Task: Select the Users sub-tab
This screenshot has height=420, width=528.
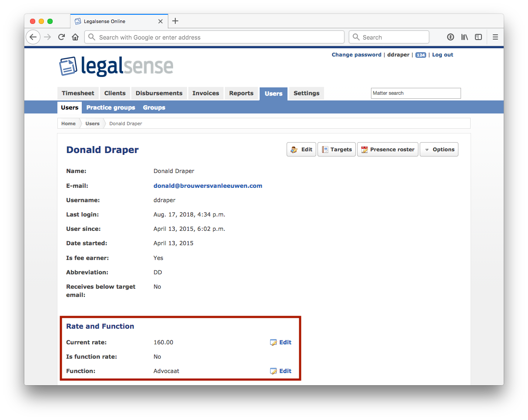Action: (70, 107)
